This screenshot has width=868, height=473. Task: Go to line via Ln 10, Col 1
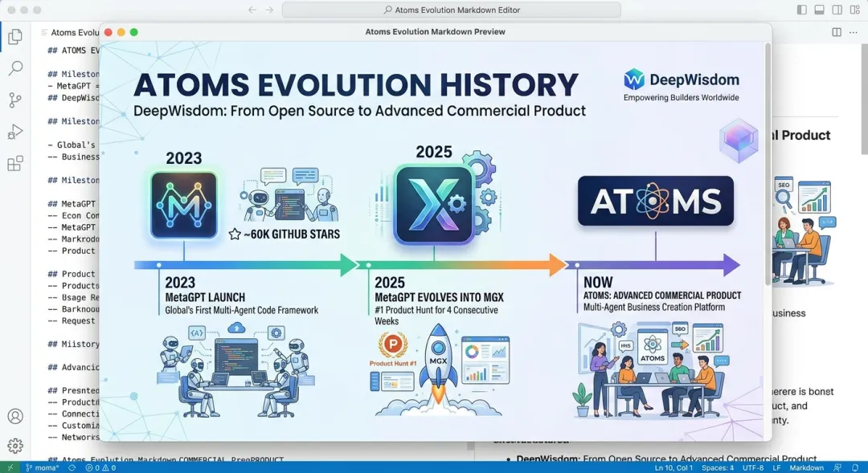[674, 467]
